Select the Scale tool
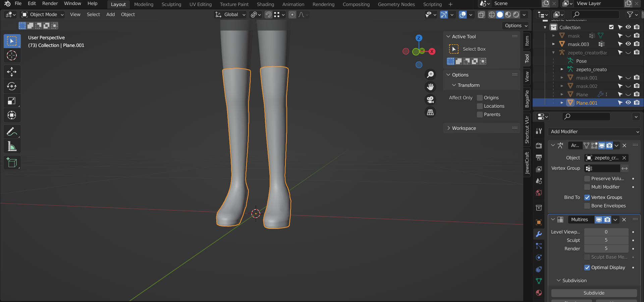Image resolution: width=644 pixels, height=302 pixels. point(12,101)
